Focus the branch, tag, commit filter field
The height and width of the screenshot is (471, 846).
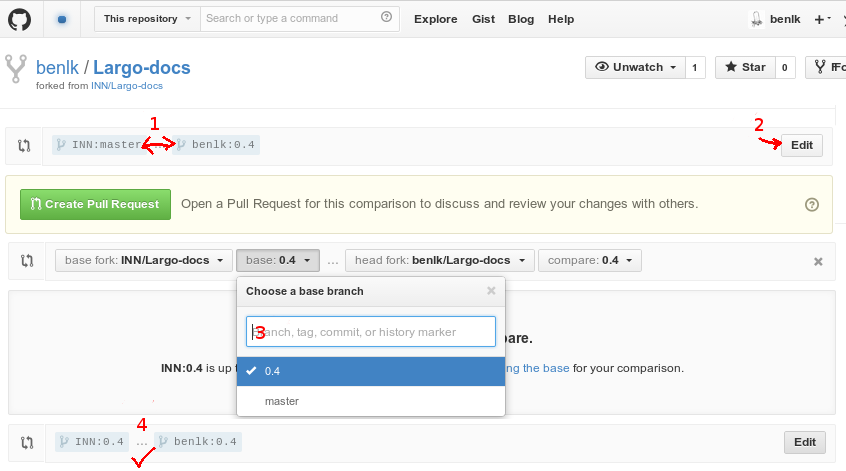(371, 331)
